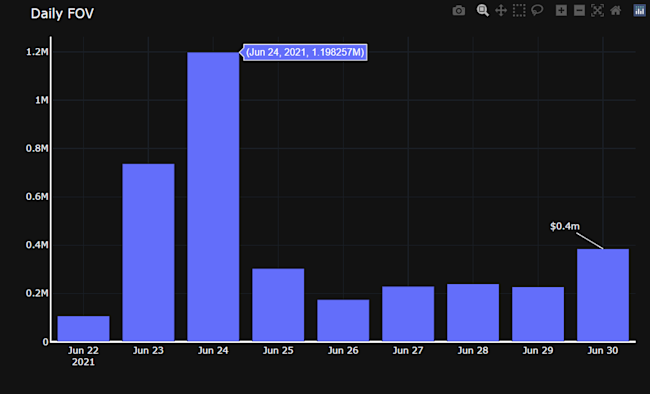The width and height of the screenshot is (650, 394).
Task: Click the "Jun 25" x-axis label
Action: [278, 350]
